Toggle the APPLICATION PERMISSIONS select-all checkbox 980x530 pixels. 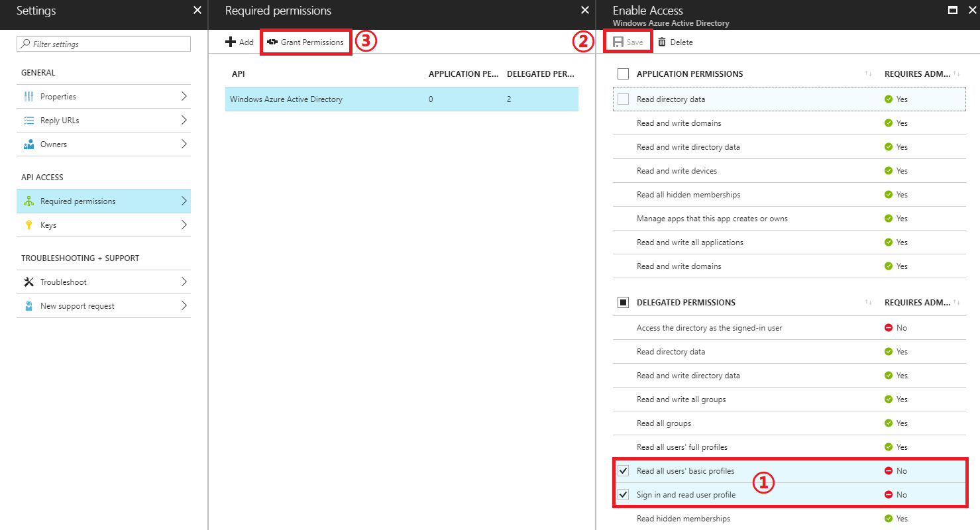[623, 74]
